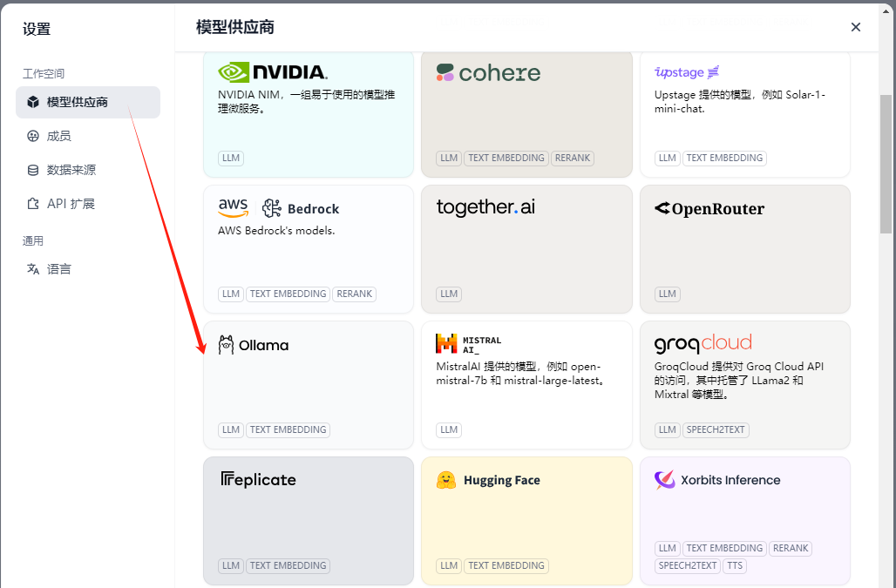Click TTS tag on Xorbits card
Image resolution: width=896 pixels, height=588 pixels.
click(x=735, y=565)
